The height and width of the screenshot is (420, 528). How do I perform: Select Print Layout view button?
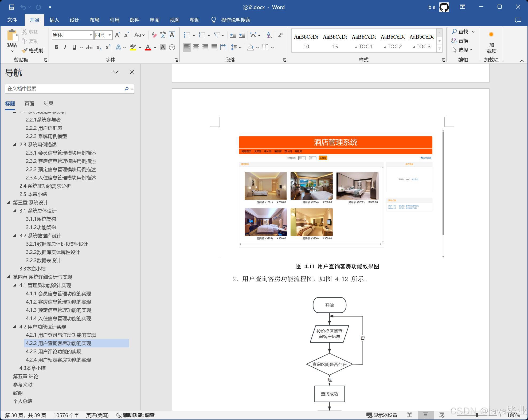click(425, 415)
